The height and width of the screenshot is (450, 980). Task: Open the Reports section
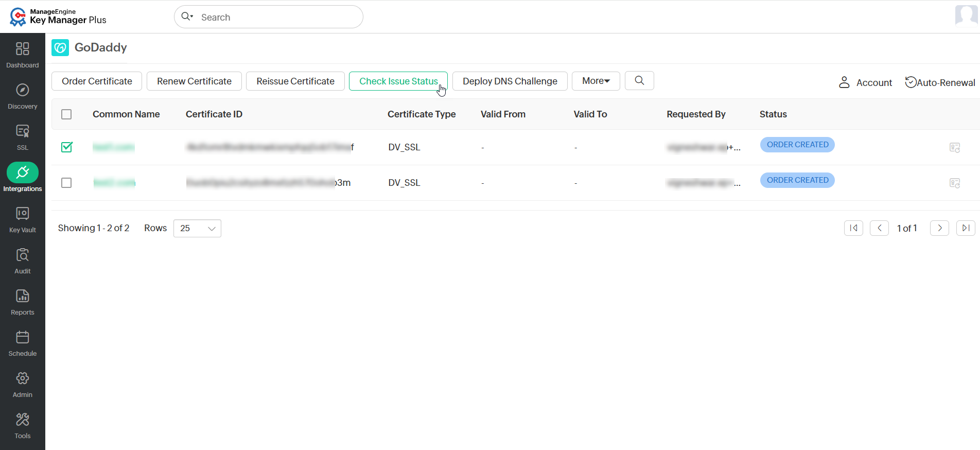(x=23, y=302)
